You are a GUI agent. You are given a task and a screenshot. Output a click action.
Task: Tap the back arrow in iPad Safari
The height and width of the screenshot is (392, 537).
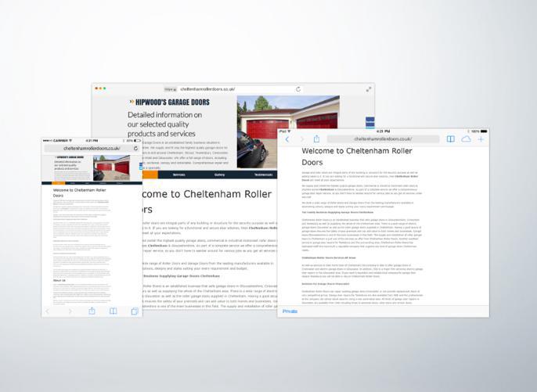[287, 139]
